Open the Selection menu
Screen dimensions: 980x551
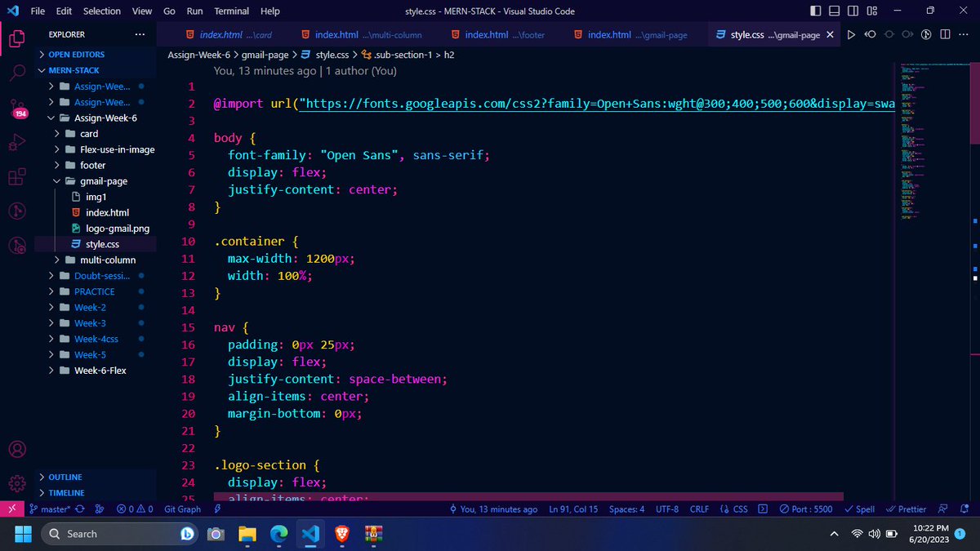coord(102,11)
